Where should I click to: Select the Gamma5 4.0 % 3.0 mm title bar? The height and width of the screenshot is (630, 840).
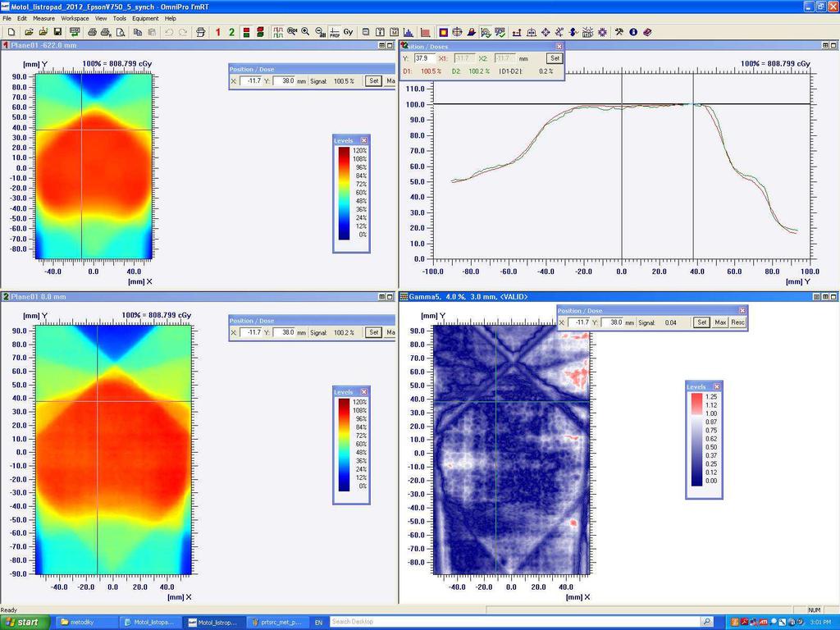click(619, 297)
